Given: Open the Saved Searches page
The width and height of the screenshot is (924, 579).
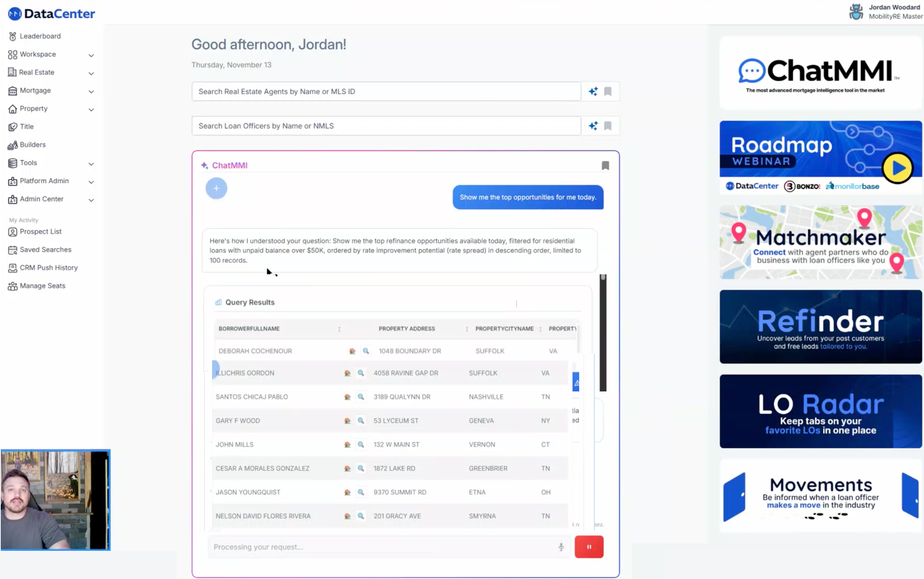Looking at the screenshot, I should pos(45,250).
